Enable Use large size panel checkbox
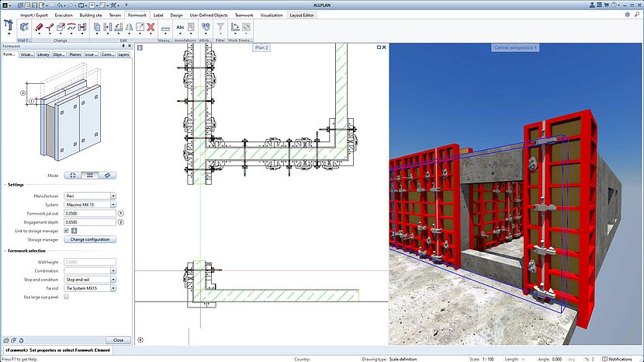This screenshot has height=362, width=644. pyautogui.click(x=67, y=297)
